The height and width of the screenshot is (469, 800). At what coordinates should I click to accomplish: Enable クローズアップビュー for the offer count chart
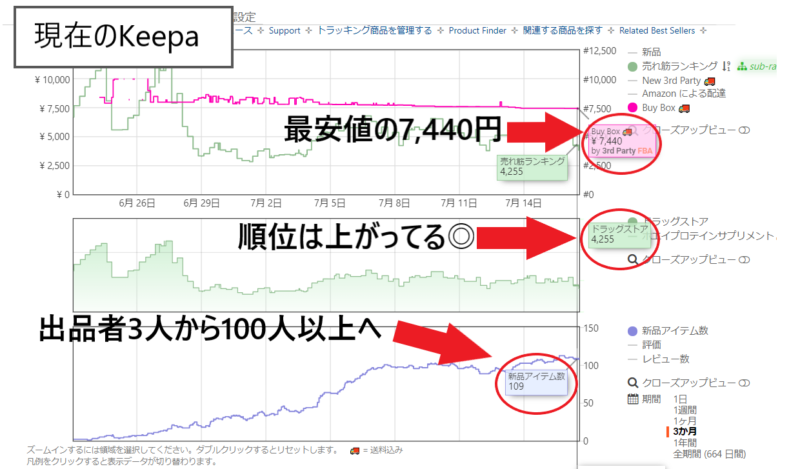[745, 383]
